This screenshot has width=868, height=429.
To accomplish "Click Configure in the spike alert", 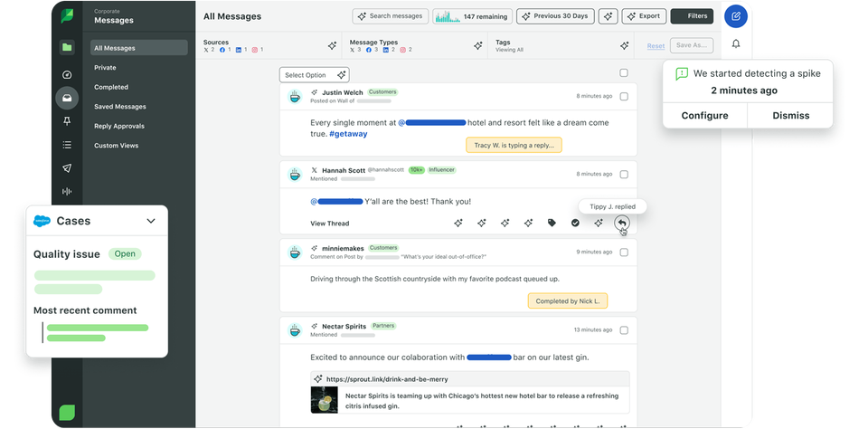I will (704, 115).
